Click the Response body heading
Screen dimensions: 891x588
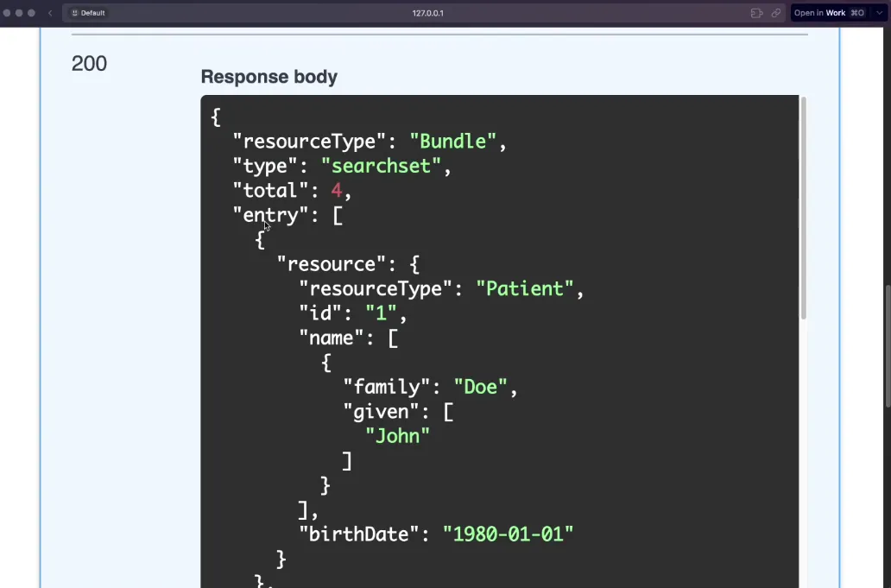(x=269, y=77)
